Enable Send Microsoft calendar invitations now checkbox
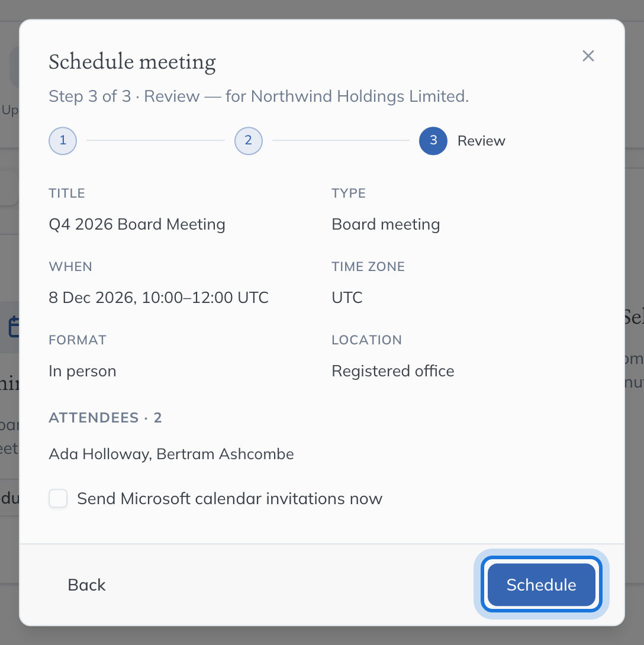Screen dimensions: 644x645 (x=58, y=499)
